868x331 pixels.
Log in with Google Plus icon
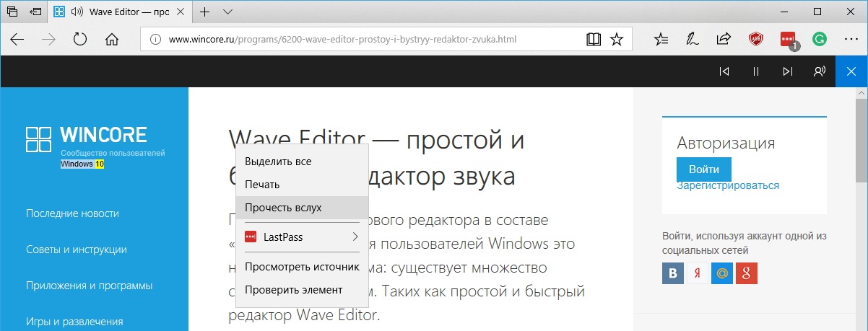point(746,273)
